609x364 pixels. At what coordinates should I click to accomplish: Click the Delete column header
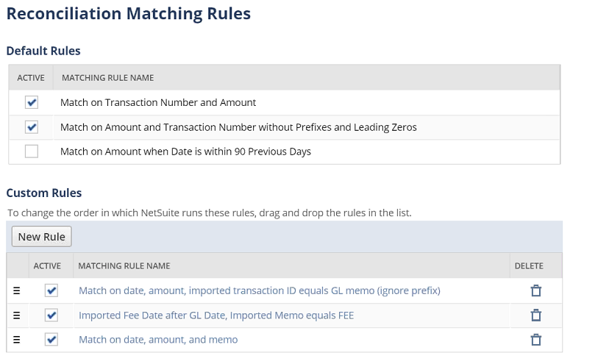point(529,266)
